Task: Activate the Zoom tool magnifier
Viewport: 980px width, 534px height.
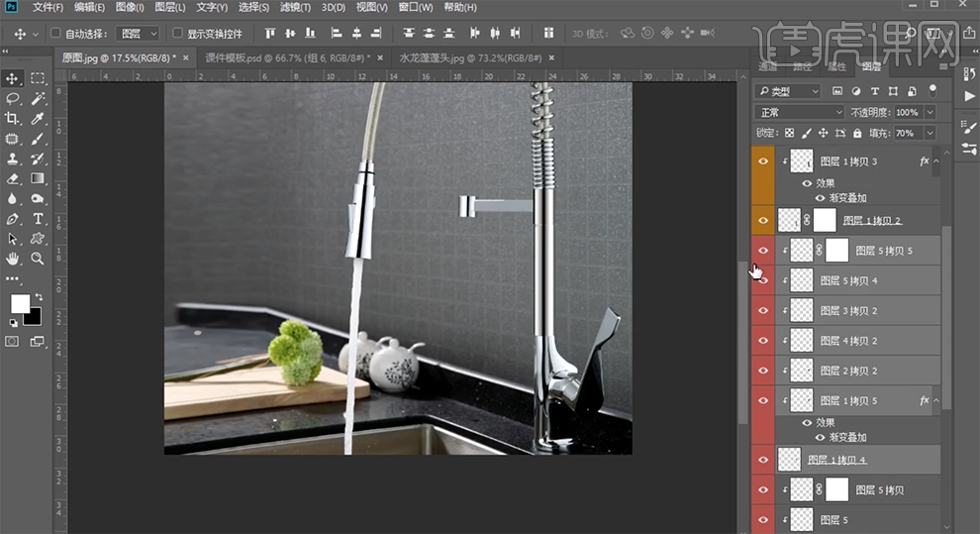Action: pyautogui.click(x=38, y=259)
